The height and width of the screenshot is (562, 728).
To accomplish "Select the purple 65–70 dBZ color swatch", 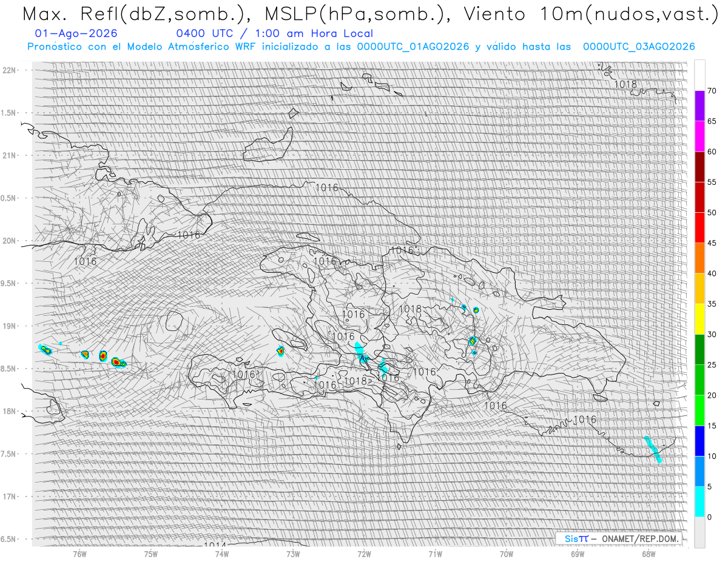I will click(699, 106).
